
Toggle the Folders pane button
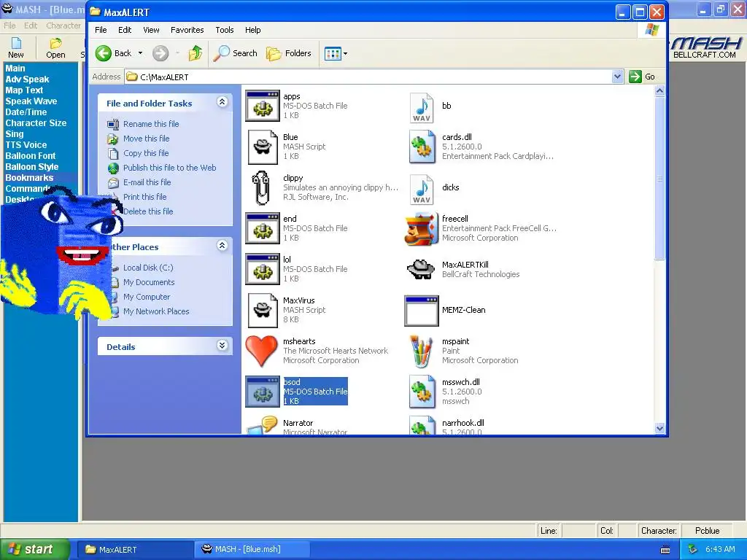click(289, 53)
